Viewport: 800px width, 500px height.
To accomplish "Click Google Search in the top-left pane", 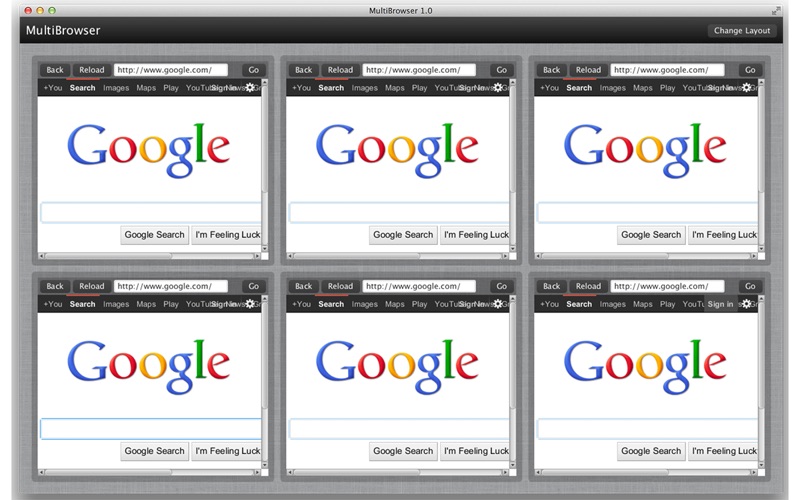I will (x=155, y=235).
